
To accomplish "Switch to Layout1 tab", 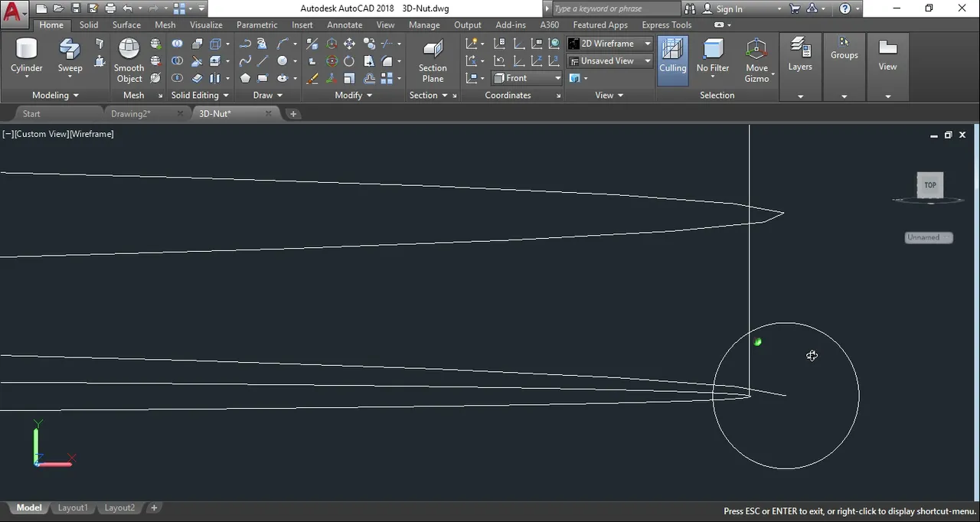I will click(73, 507).
